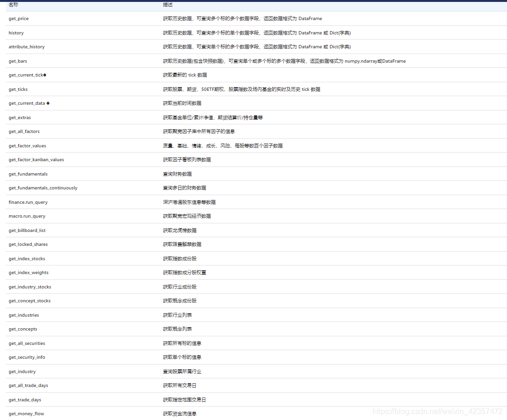The image size is (507, 420).
Task: Click description 获取限售解禁数据
Action: (x=182, y=244)
